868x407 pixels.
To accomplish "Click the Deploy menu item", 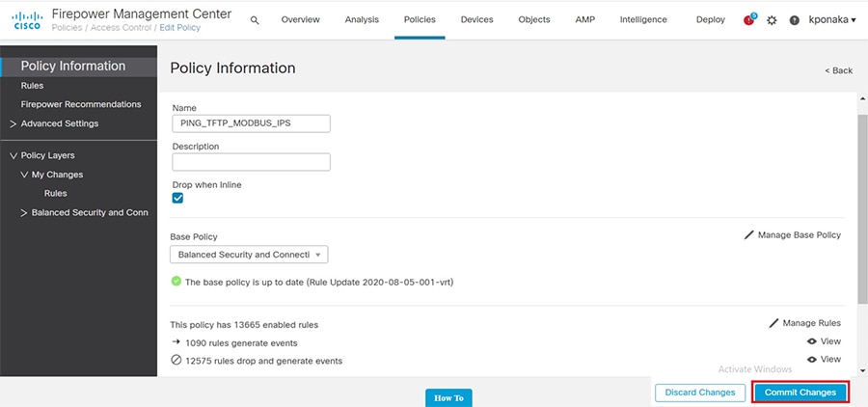I will tap(710, 19).
